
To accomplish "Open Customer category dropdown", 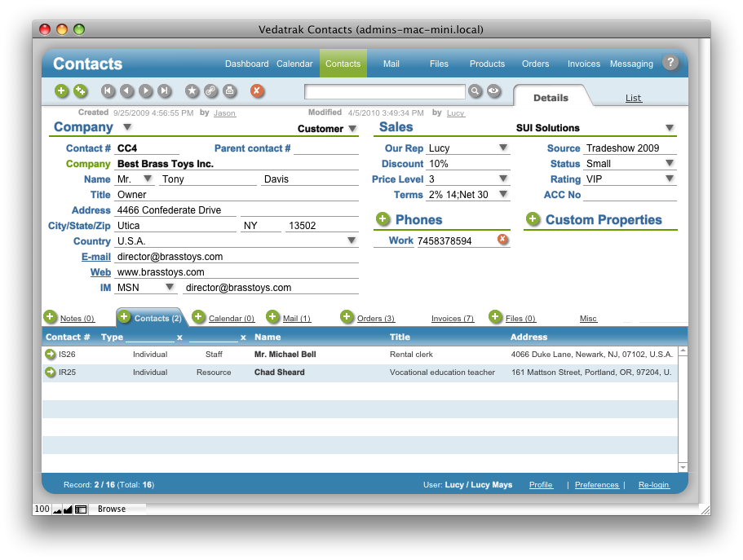I will coord(352,129).
